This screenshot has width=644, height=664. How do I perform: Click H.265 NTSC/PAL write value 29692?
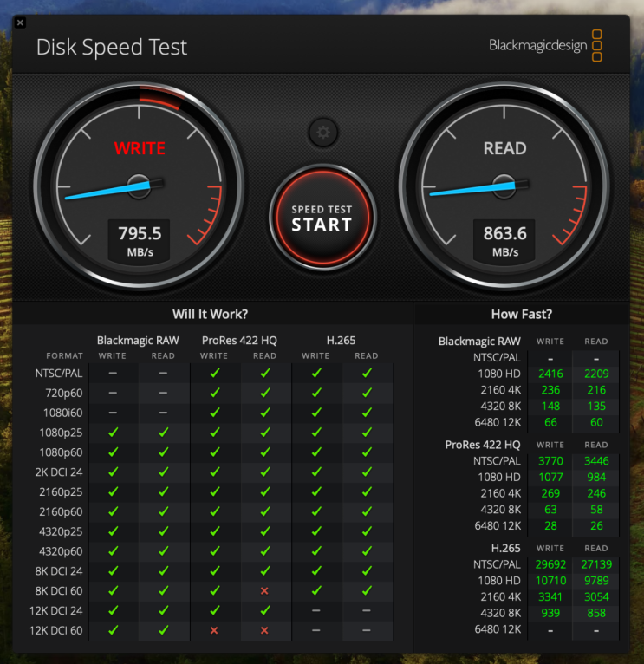[550, 564]
